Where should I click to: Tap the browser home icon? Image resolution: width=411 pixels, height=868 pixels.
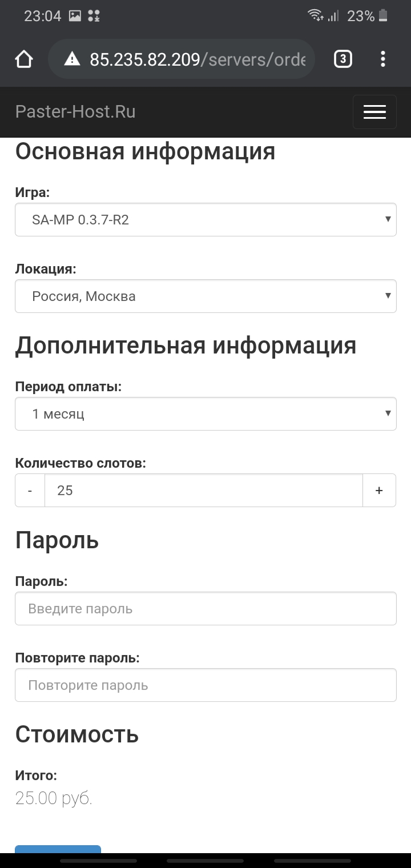point(24,59)
